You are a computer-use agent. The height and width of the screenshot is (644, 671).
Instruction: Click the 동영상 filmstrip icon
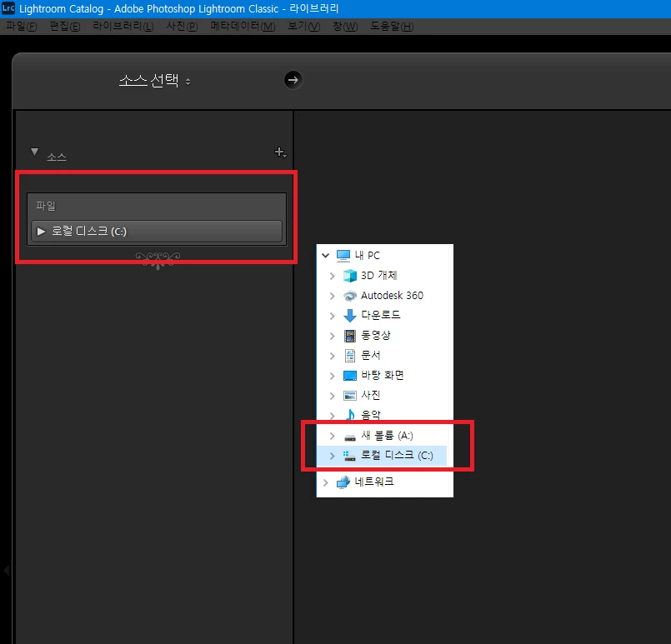pos(349,336)
